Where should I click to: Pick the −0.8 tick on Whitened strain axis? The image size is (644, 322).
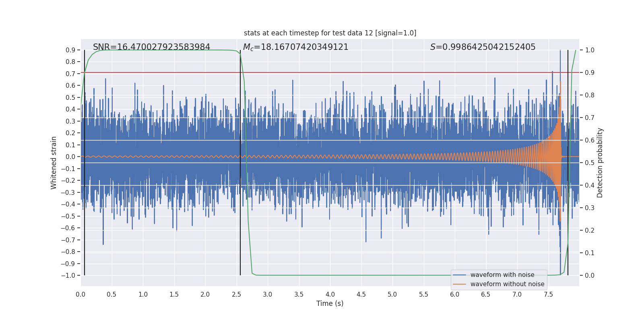[68, 252]
